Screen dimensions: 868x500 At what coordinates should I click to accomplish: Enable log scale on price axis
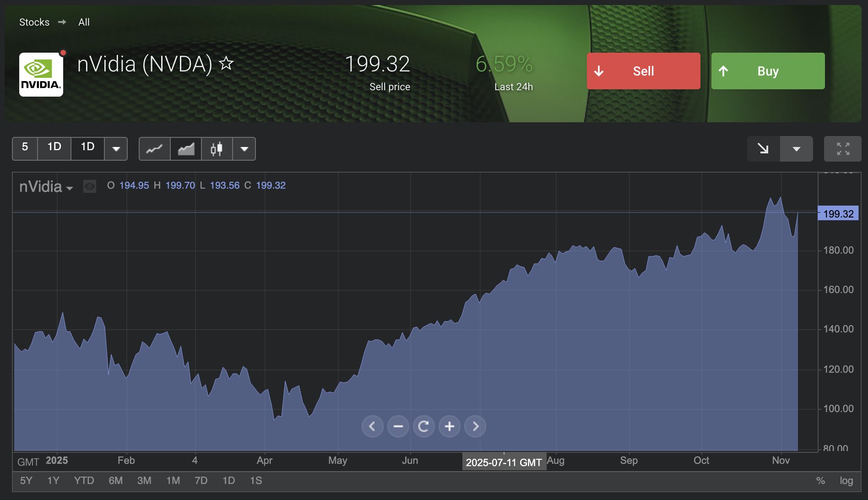click(846, 481)
